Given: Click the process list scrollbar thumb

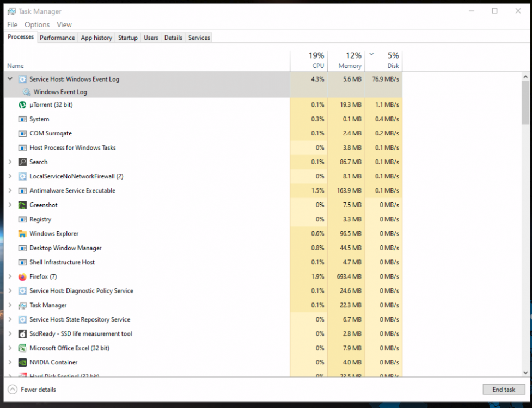Looking at the screenshot, I should 525,102.
